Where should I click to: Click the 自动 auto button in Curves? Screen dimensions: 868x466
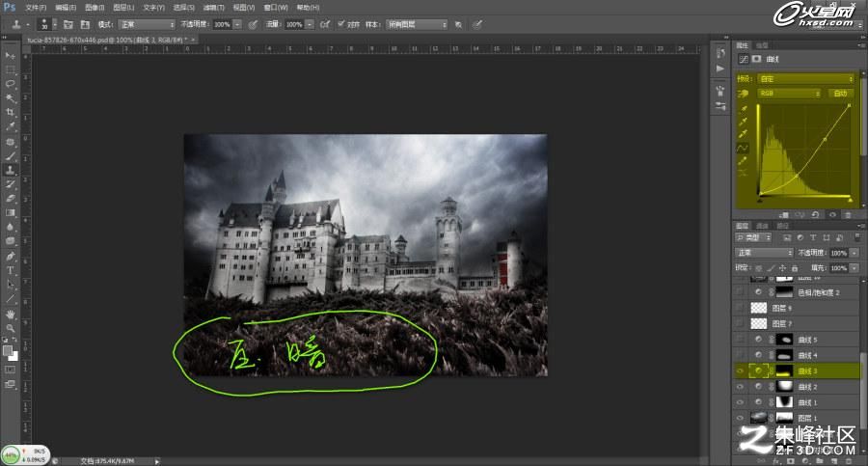coord(840,94)
